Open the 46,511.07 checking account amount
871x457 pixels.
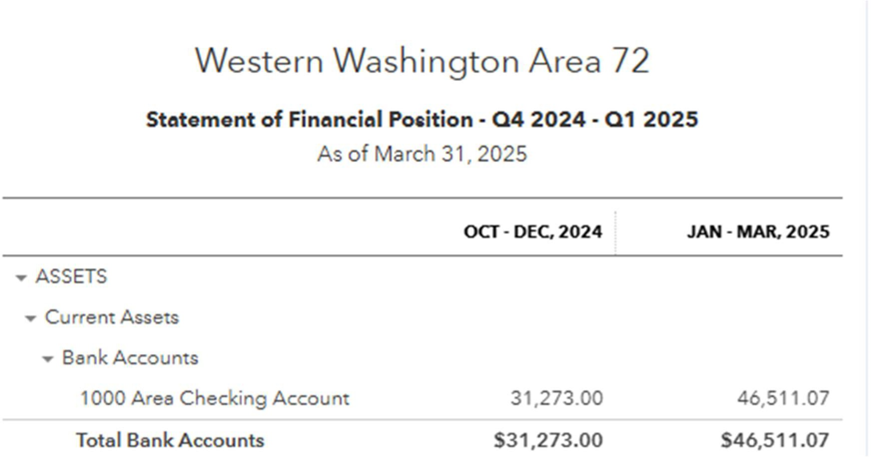click(x=783, y=398)
